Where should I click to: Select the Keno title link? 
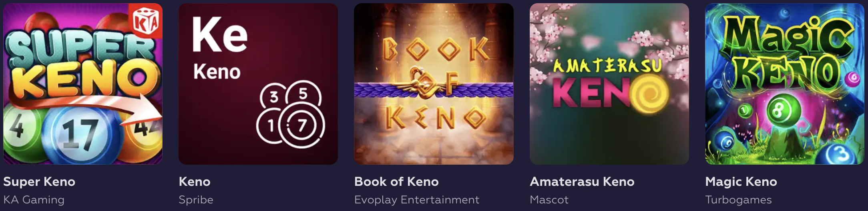(195, 182)
